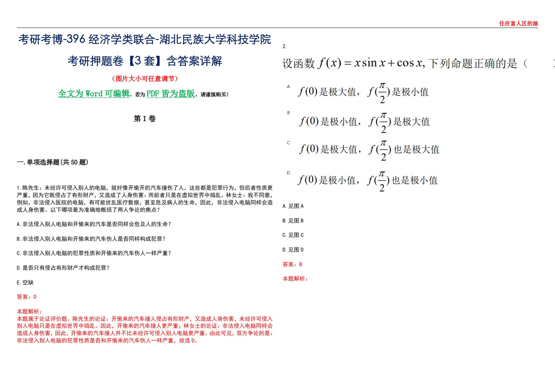Click question 1 paragraph starting 陈先生
Screen dimensions: 555x392
click(x=145, y=199)
